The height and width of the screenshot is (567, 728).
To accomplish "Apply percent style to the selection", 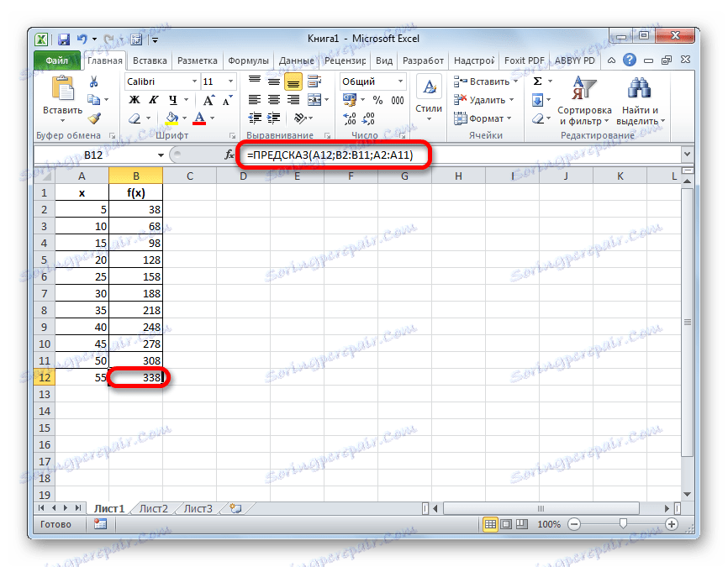I will coord(377,99).
